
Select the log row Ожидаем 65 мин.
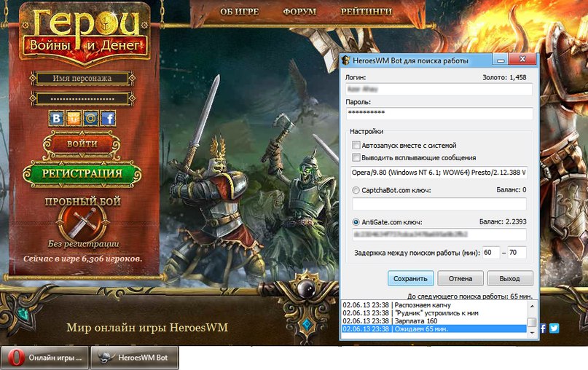pos(434,328)
